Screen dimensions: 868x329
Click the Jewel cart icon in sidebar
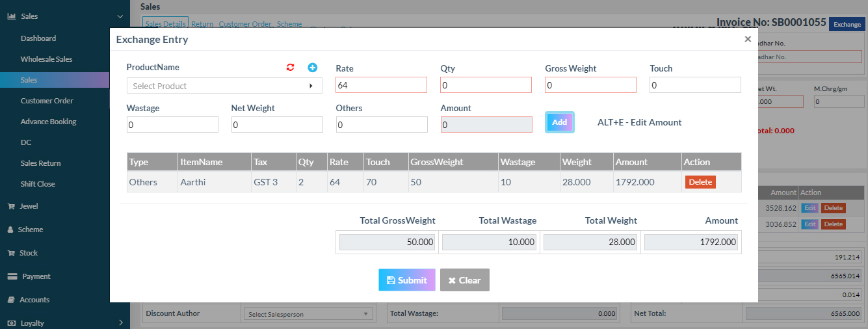tap(11, 206)
